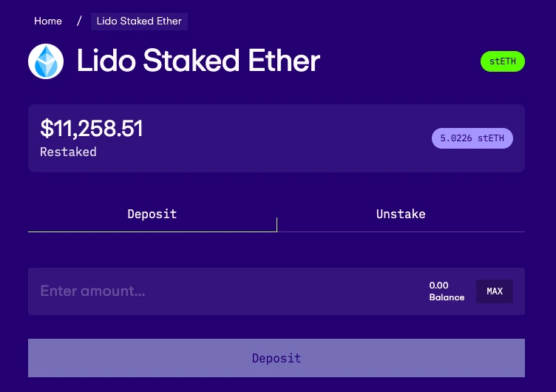This screenshot has width=556, height=392.
Task: Click the $11,258.51 restaked value
Action: (x=91, y=129)
